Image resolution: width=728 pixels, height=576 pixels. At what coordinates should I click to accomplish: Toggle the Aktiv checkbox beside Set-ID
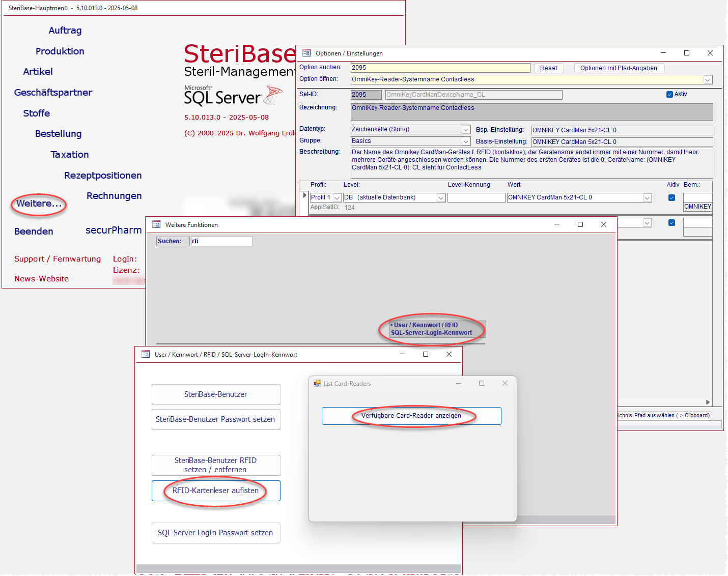[669, 94]
